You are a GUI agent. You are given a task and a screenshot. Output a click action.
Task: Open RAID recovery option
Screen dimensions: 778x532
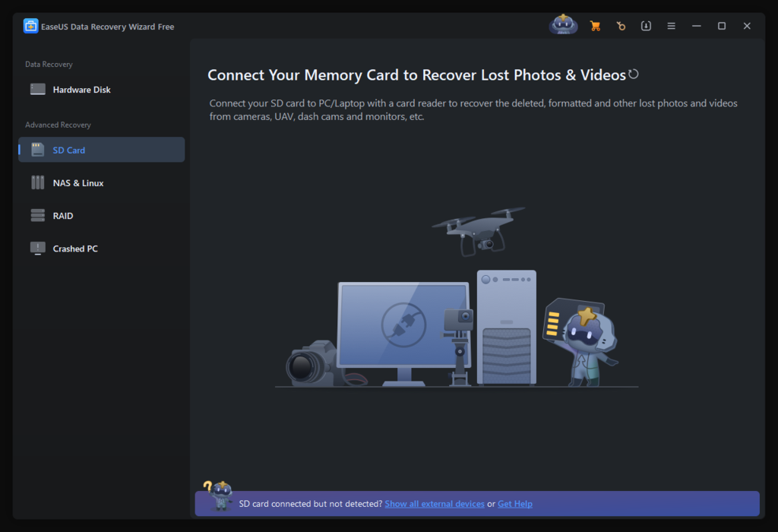pos(101,215)
